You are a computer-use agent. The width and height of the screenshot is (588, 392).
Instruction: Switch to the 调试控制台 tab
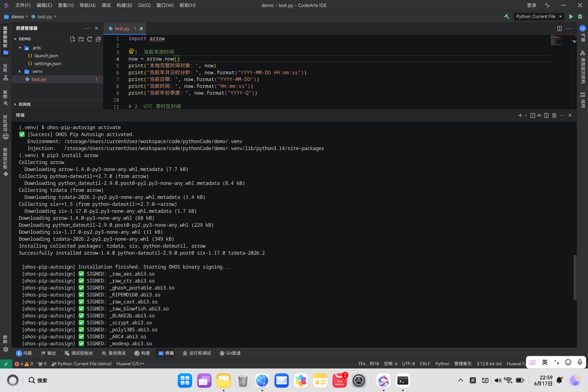(79, 353)
